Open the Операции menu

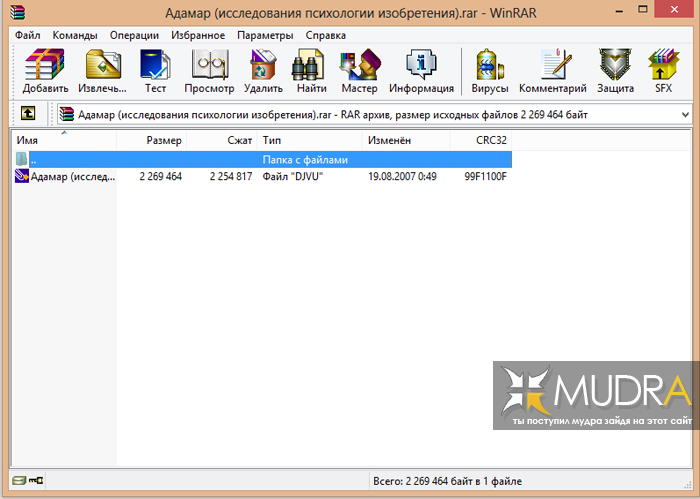(x=134, y=35)
